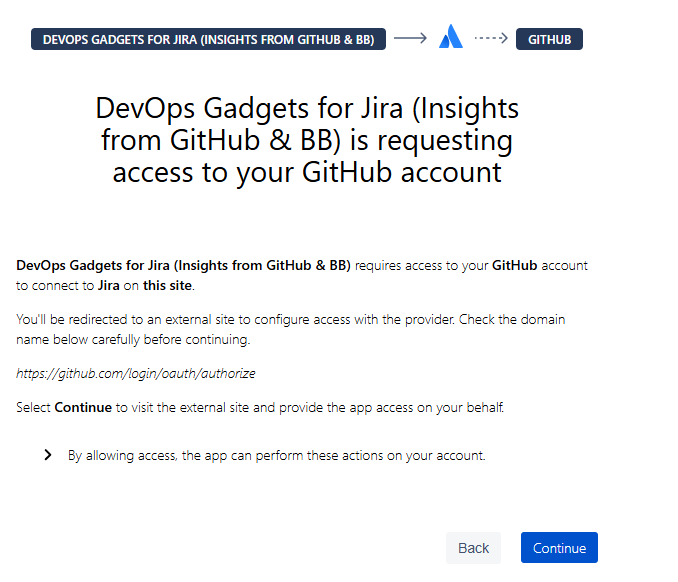Click bold 'this site' text
Viewport: 678px width, 582px height.
pyautogui.click(x=167, y=285)
